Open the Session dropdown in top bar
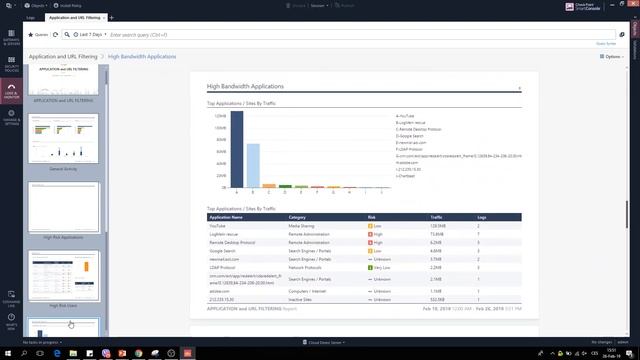Image resolution: width=640 pixels, height=360 pixels. pyautogui.click(x=319, y=6)
